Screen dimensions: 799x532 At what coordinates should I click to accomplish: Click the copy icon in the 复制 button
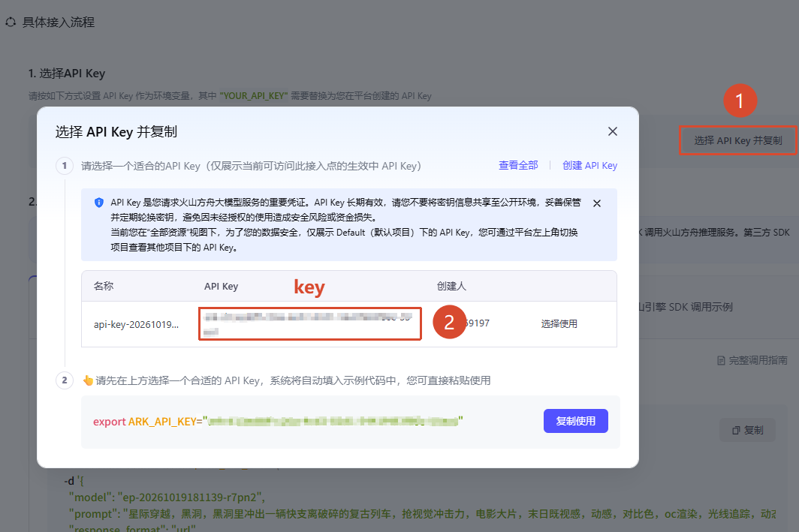736,431
